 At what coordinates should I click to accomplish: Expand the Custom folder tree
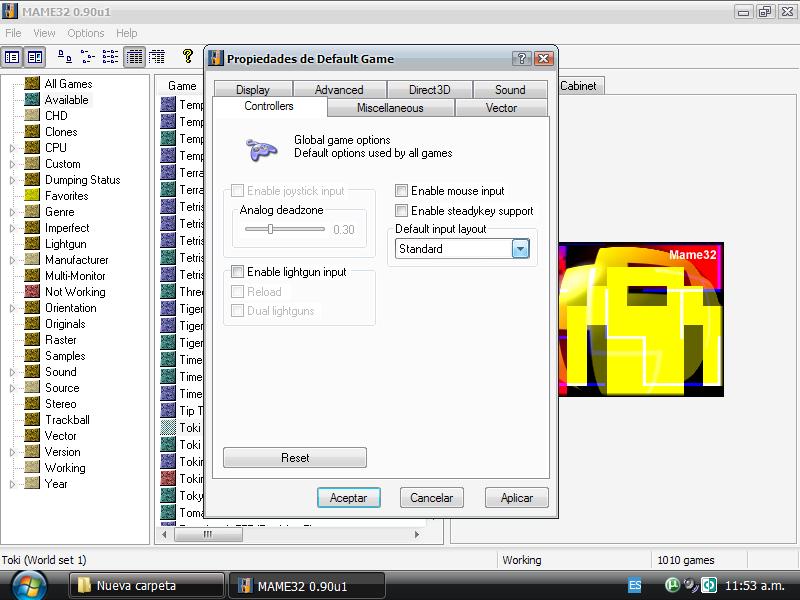pos(12,164)
